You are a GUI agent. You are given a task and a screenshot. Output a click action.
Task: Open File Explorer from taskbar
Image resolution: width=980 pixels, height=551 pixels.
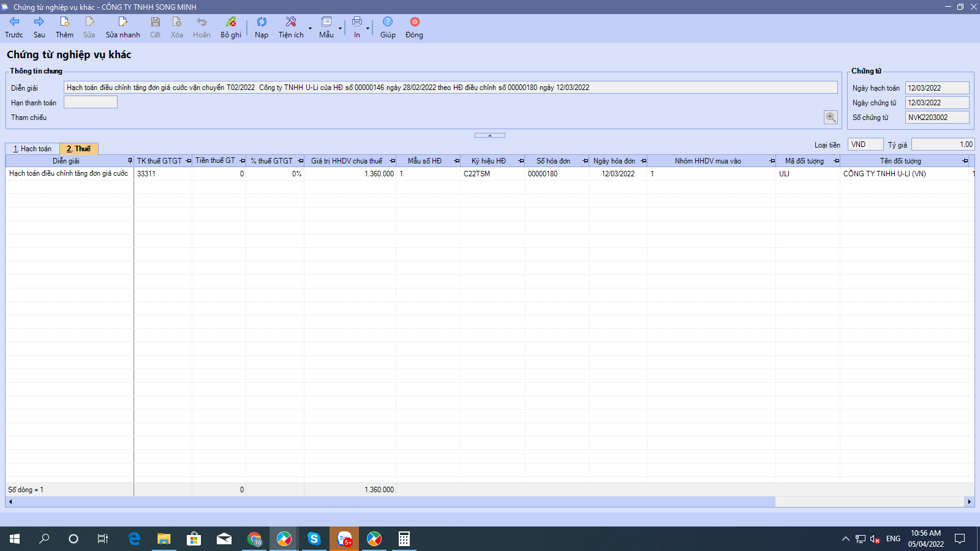(x=164, y=539)
